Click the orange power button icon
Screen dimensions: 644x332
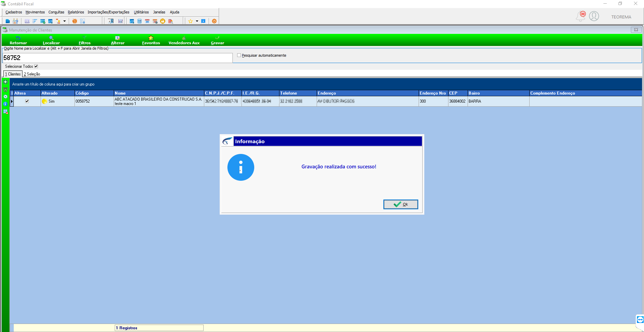[x=214, y=21]
